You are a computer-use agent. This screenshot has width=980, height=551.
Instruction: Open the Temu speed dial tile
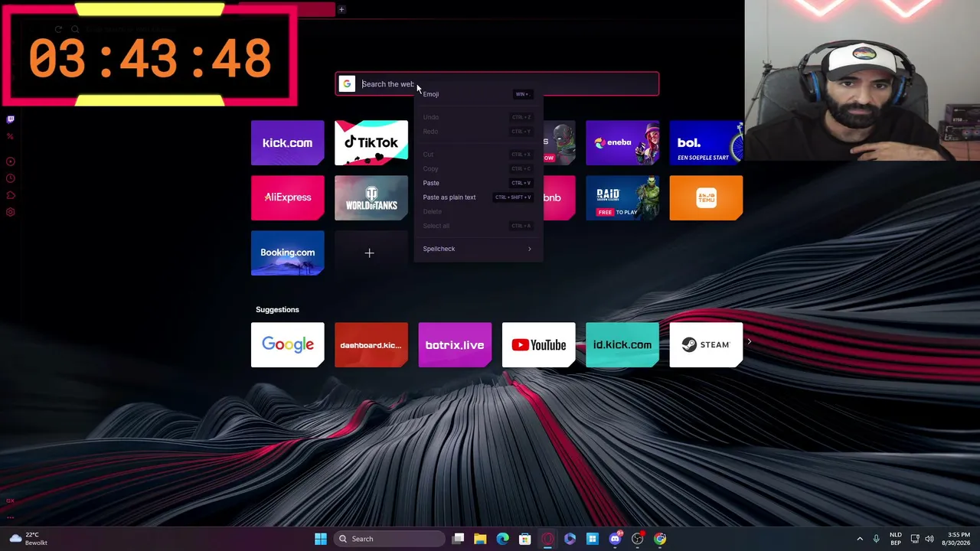click(x=706, y=197)
